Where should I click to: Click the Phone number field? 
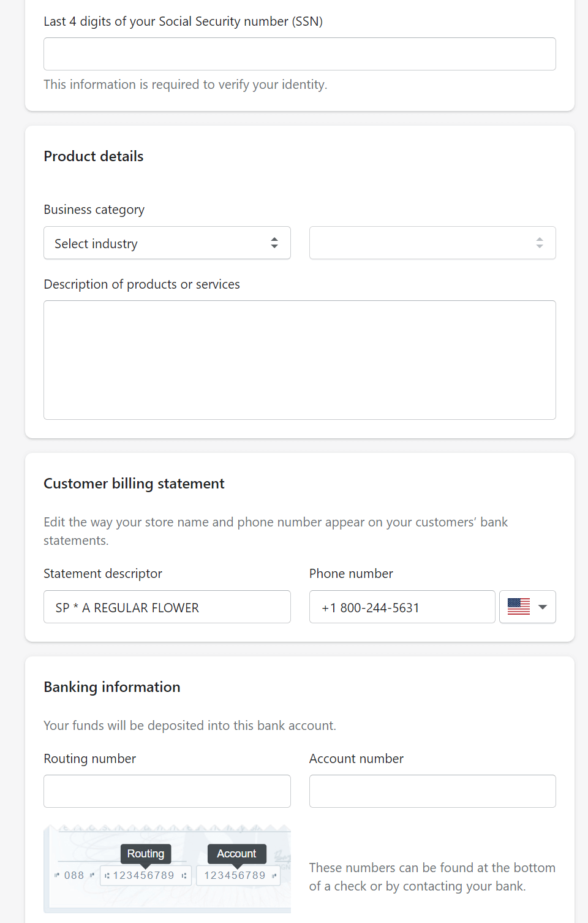point(402,607)
